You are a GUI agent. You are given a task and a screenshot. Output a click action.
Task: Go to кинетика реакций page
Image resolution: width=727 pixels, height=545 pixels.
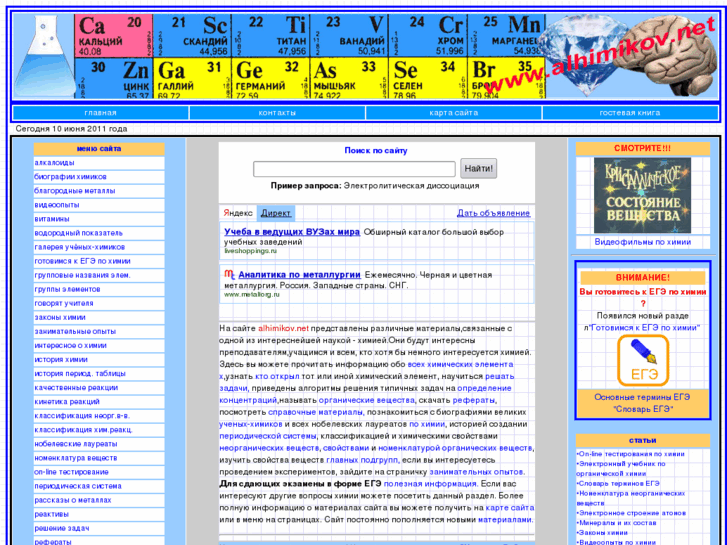(x=67, y=401)
